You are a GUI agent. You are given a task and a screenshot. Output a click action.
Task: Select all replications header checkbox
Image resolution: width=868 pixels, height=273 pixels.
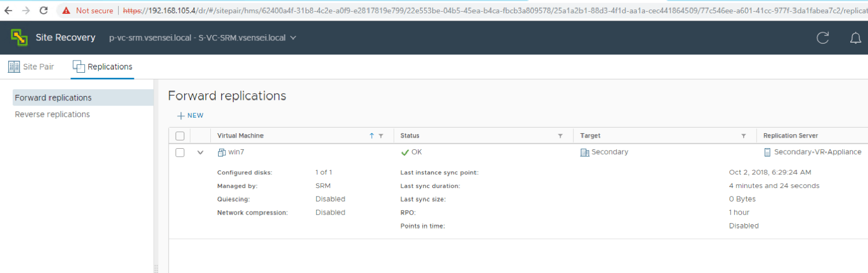pos(180,136)
